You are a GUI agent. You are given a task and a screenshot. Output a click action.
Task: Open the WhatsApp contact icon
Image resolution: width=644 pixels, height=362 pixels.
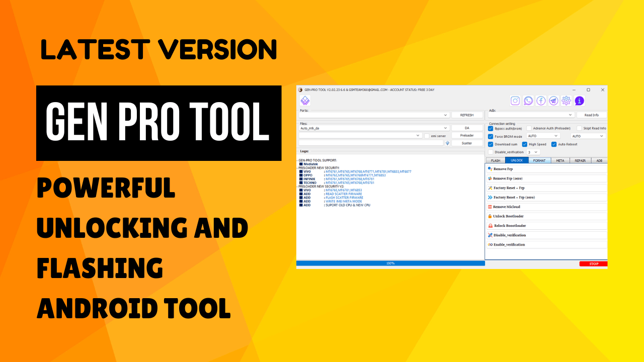[x=528, y=101]
